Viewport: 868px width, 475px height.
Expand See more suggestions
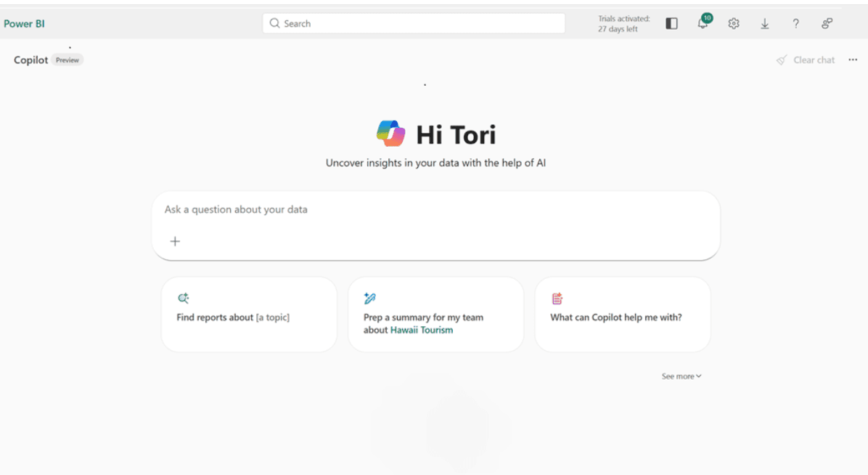681,375
